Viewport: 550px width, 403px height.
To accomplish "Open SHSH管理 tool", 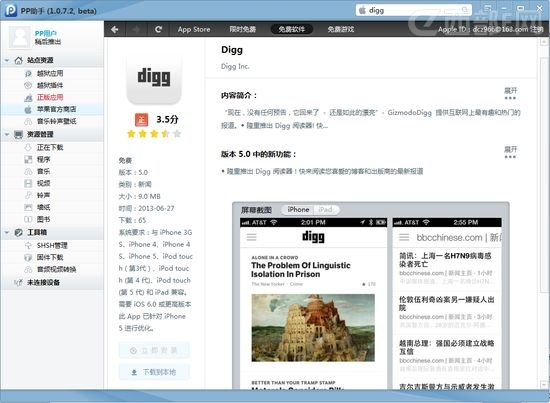I will (52, 246).
